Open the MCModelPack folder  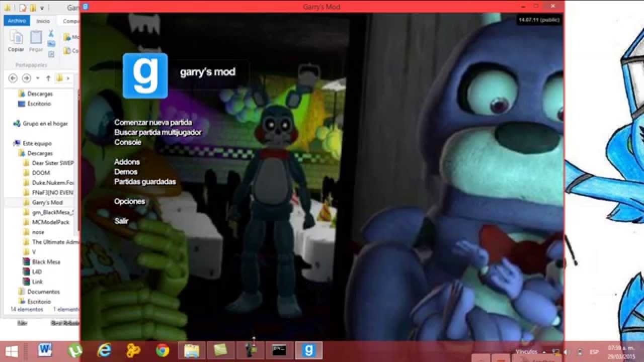click(x=46, y=222)
